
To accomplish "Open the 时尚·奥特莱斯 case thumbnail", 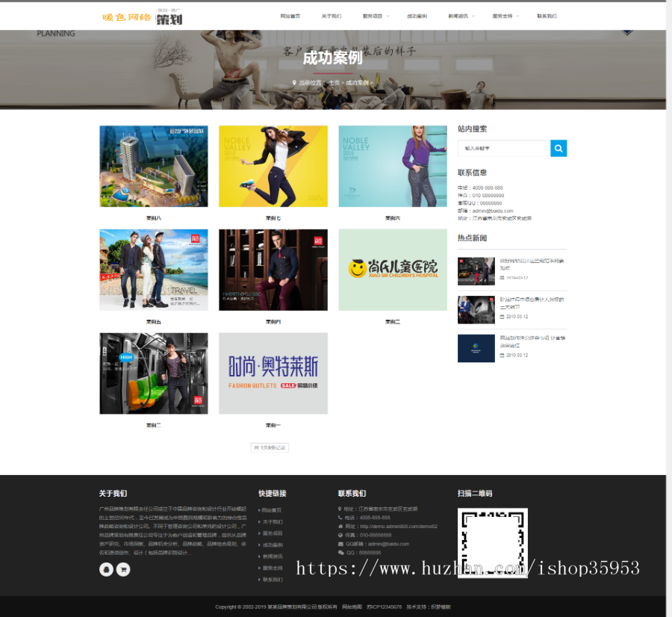I will (x=273, y=373).
